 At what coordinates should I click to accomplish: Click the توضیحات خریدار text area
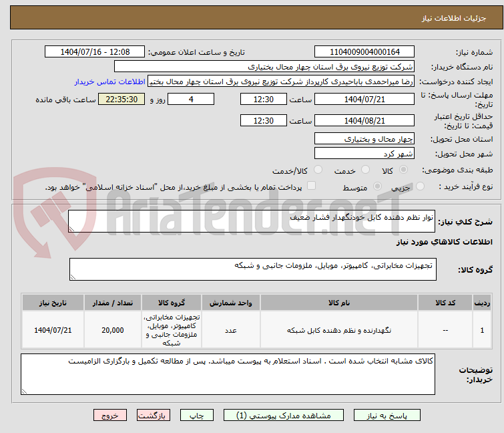pyautogui.click(x=228, y=374)
